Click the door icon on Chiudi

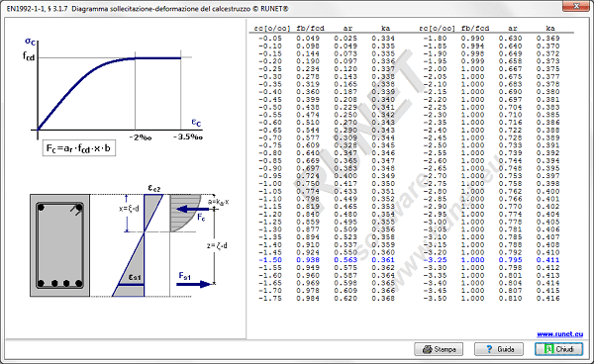point(548,349)
